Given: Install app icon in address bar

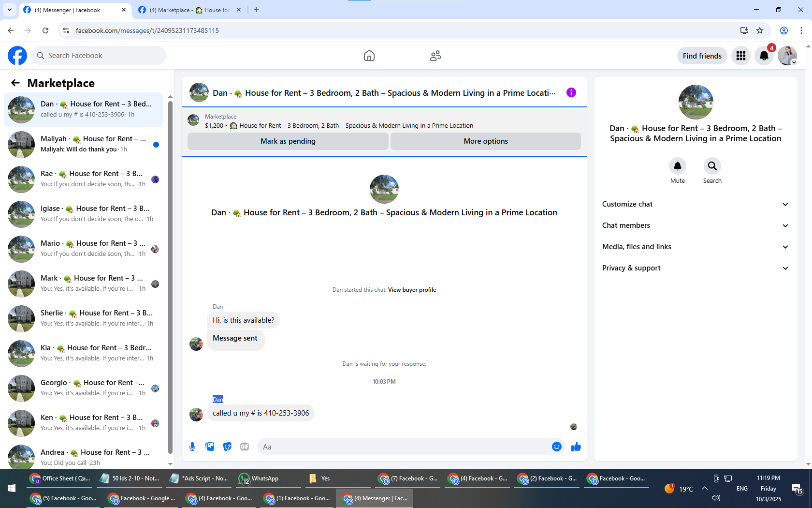Looking at the screenshot, I should coord(744,30).
